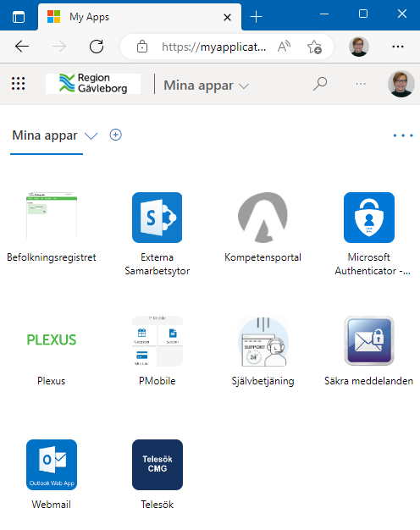
Task: Open the app launcher grid
Action: tap(19, 84)
